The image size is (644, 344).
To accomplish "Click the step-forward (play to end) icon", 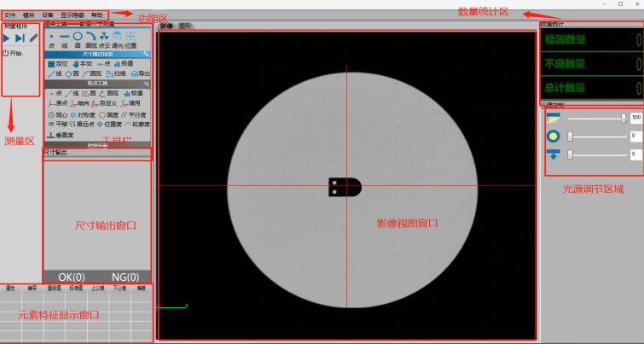I will click(20, 38).
